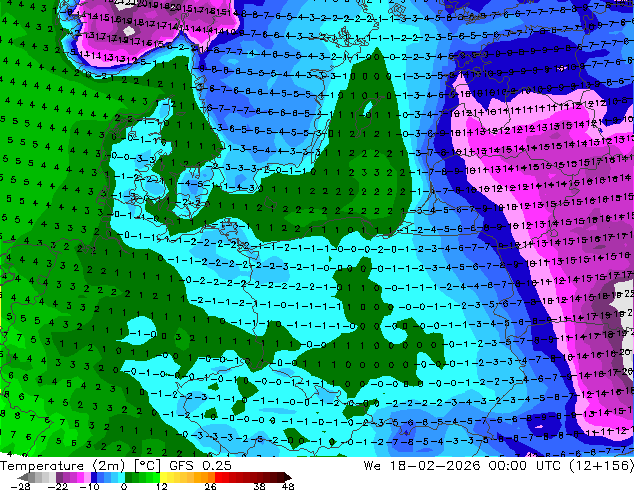This screenshot has height=490, width=634.
Task: Click the '00:00 UTC' time text
Action: tap(524, 466)
